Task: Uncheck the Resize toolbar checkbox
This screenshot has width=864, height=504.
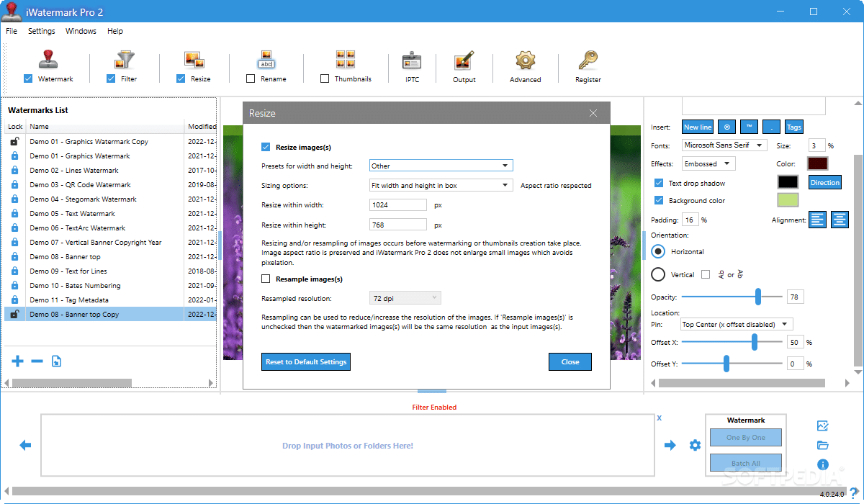Action: [181, 78]
